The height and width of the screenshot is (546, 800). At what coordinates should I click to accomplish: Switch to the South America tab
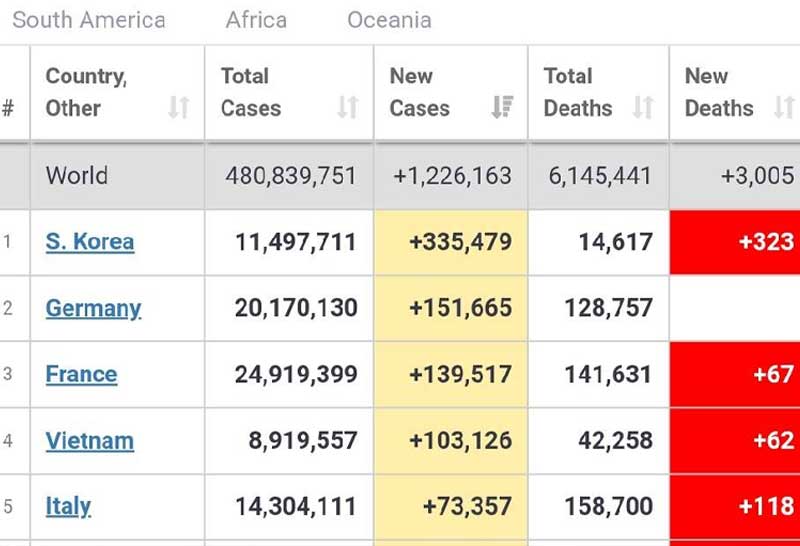[89, 20]
